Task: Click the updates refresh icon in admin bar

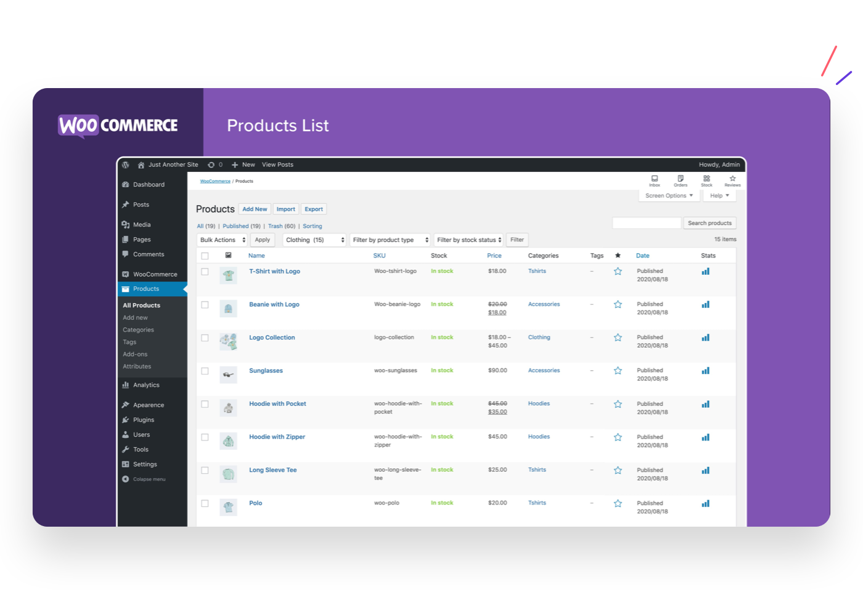Action: 211,165
